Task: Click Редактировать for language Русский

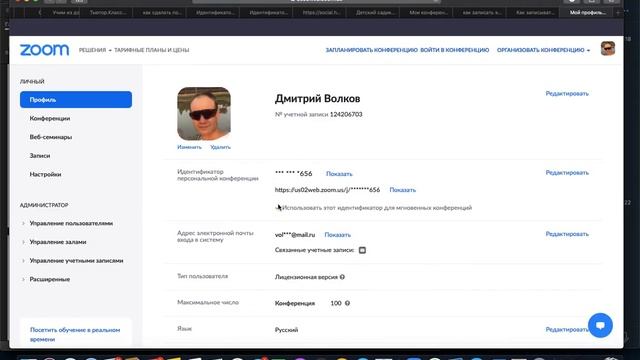Action: point(567,329)
